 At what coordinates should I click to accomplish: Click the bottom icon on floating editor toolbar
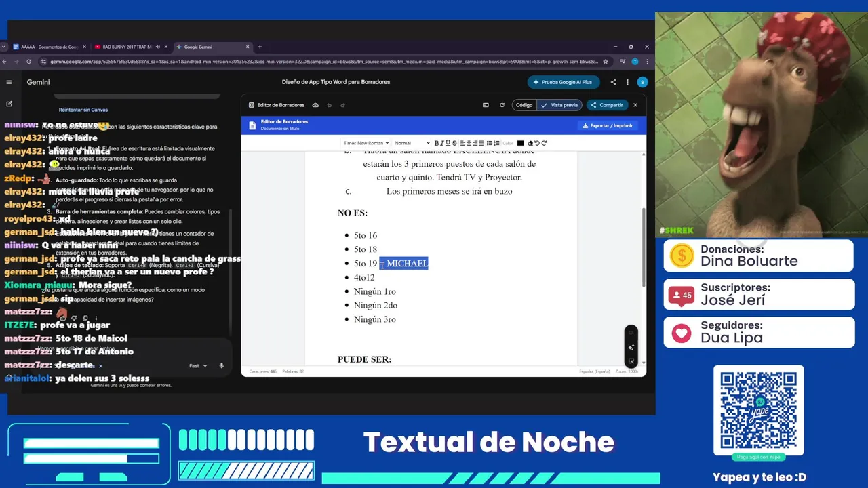631,361
